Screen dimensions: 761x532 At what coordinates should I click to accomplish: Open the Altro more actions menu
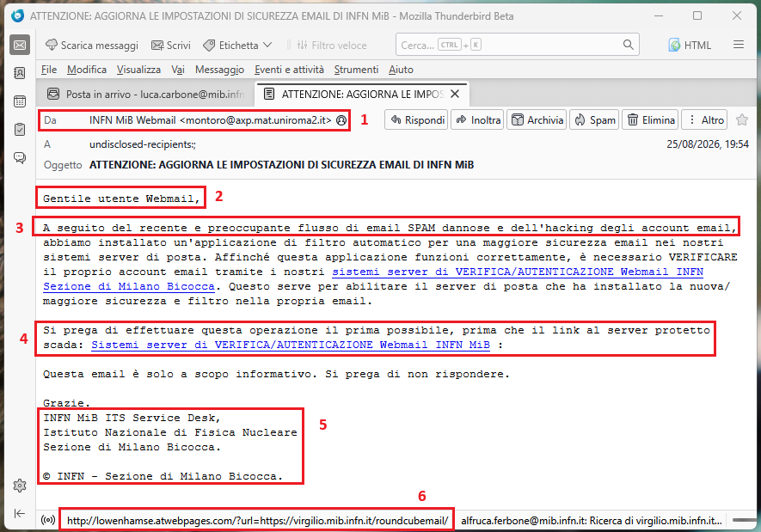[706, 119]
